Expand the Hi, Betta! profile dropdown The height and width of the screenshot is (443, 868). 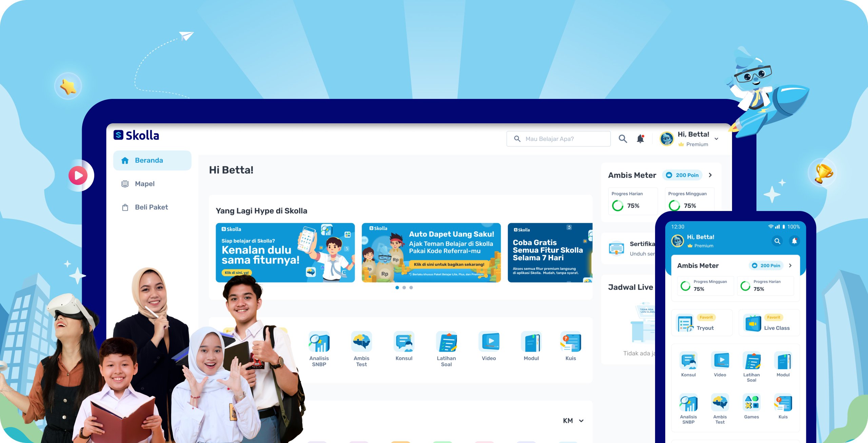716,139
